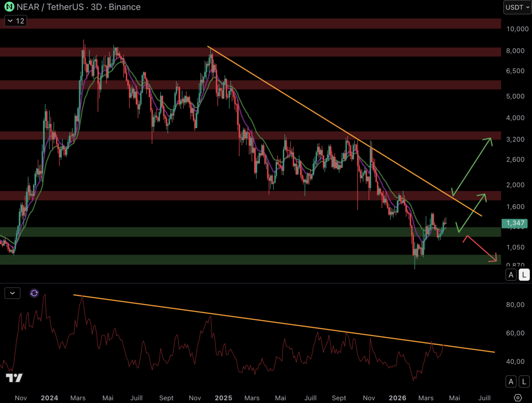532x403 pixels.
Task: Toggle auto scale (A) on the indicator pane
Action: click(511, 382)
